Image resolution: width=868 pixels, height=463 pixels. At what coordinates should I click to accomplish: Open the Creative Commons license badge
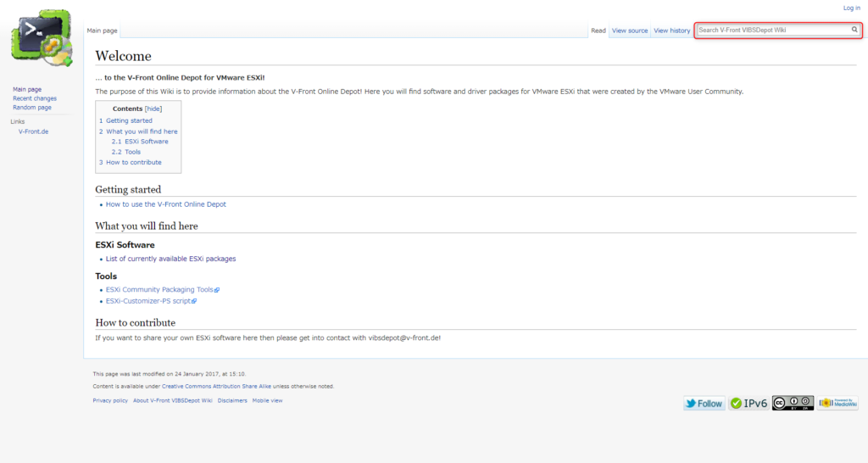point(793,403)
